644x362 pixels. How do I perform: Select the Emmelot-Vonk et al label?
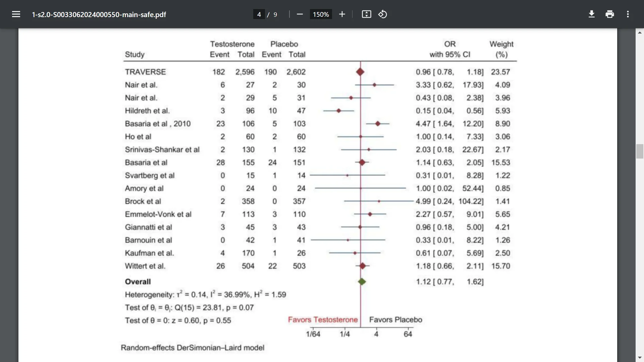tap(158, 214)
